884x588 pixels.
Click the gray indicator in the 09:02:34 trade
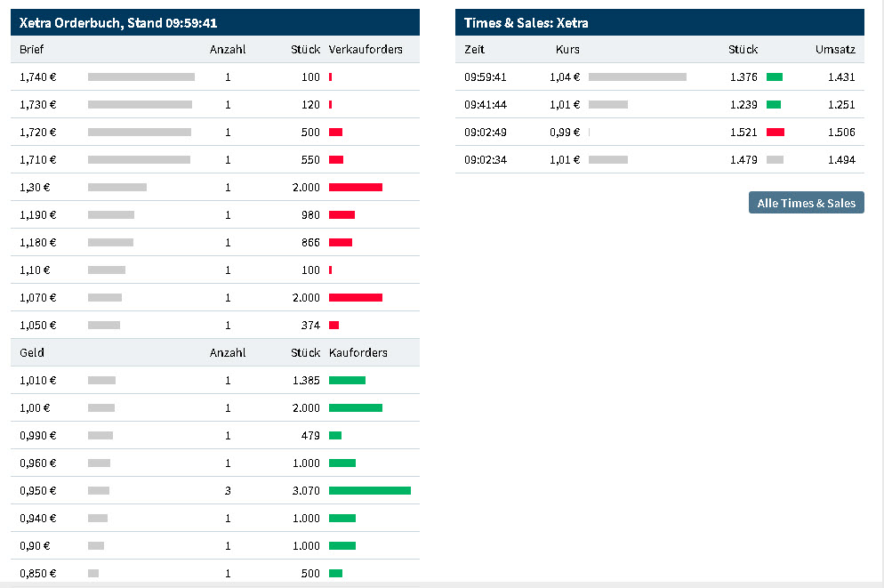pos(775,160)
